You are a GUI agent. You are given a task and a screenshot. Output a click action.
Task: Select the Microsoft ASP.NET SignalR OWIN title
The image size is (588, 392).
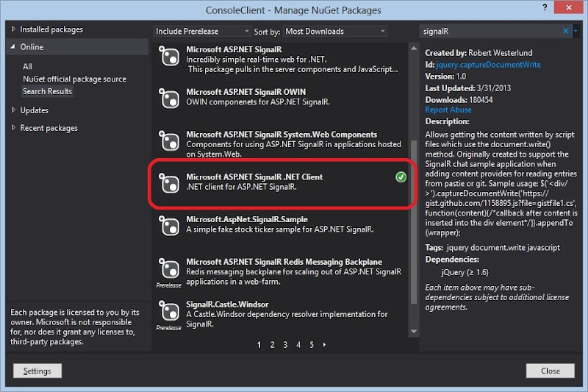click(246, 92)
